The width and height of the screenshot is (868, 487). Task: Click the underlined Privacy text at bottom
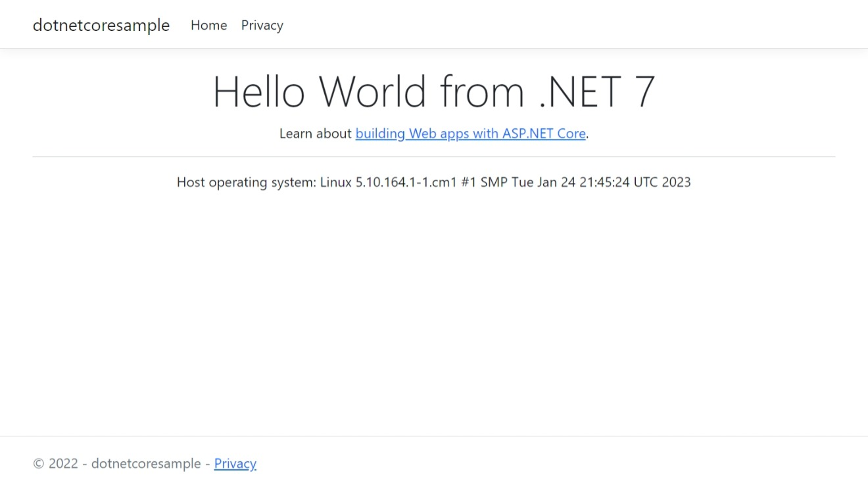[235, 463]
